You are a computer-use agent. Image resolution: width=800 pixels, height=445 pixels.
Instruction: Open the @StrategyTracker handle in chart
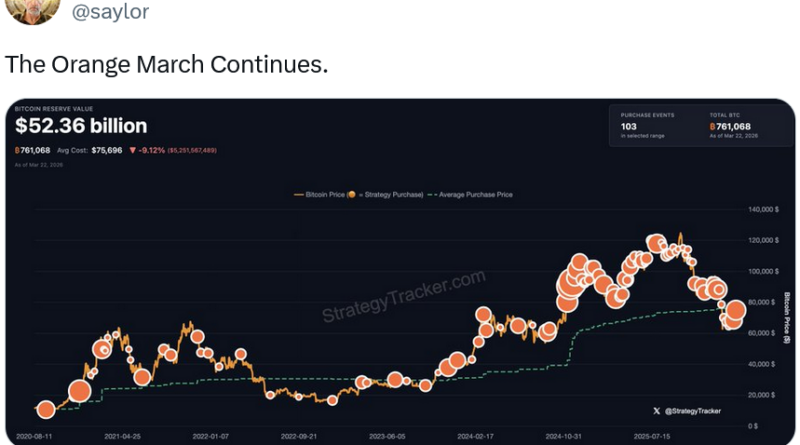pos(693,410)
